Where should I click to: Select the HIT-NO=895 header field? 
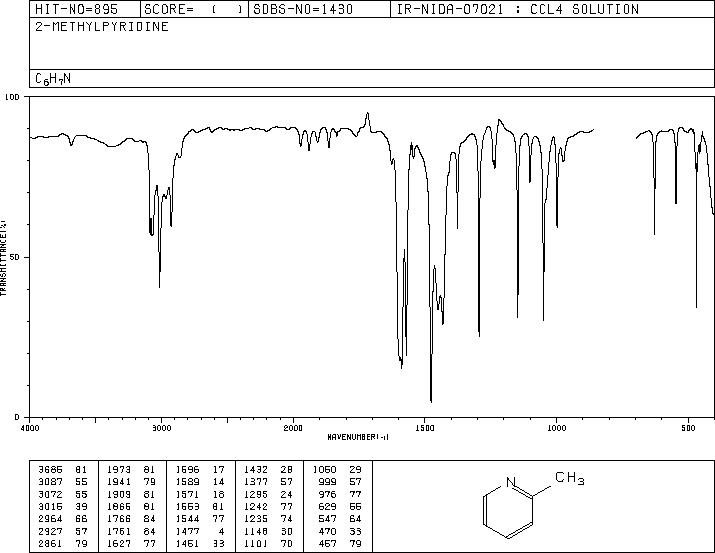[76, 9]
